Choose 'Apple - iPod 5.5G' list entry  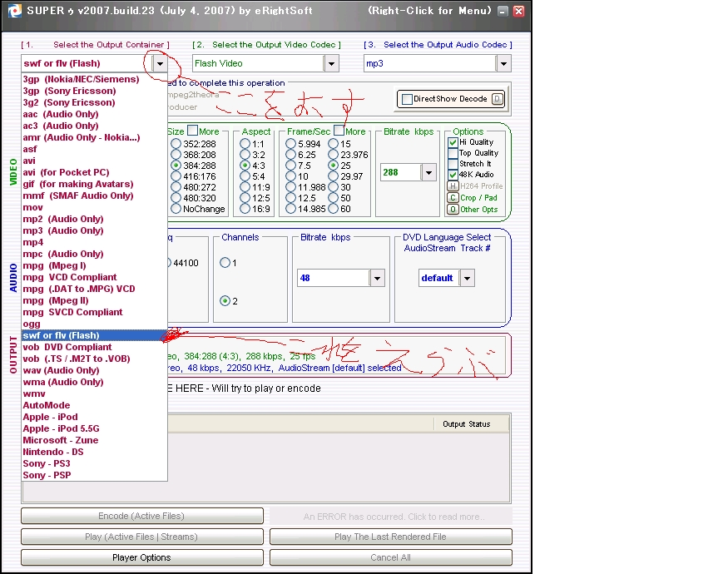tap(94, 428)
